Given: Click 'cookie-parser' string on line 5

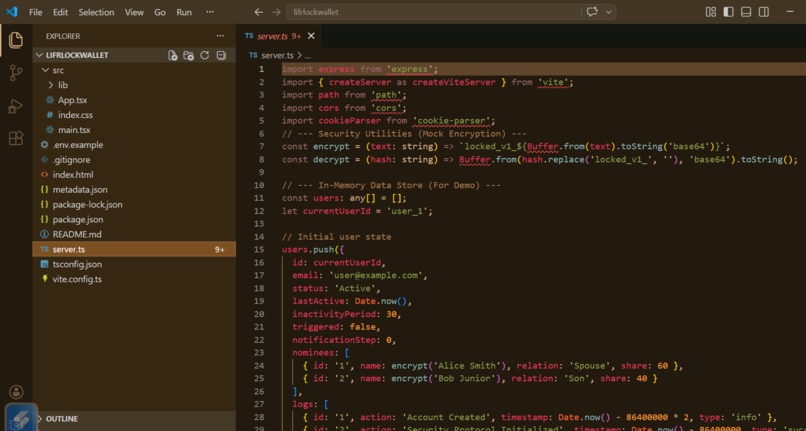Looking at the screenshot, I should [453, 121].
